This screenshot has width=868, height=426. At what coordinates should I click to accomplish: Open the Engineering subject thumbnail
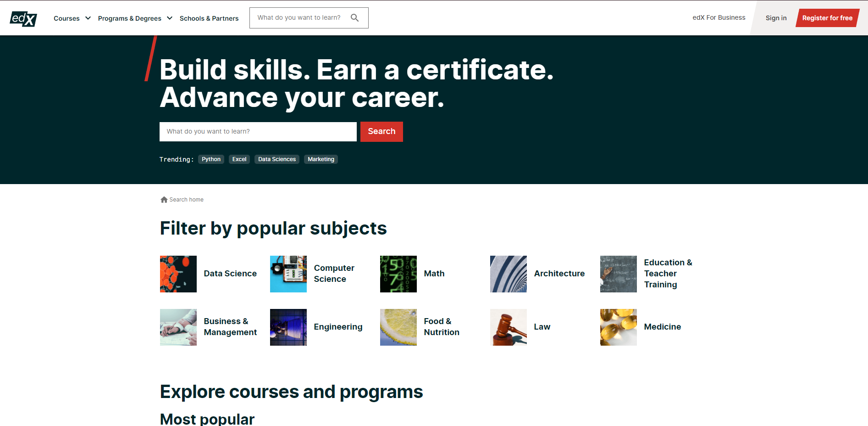(x=288, y=327)
